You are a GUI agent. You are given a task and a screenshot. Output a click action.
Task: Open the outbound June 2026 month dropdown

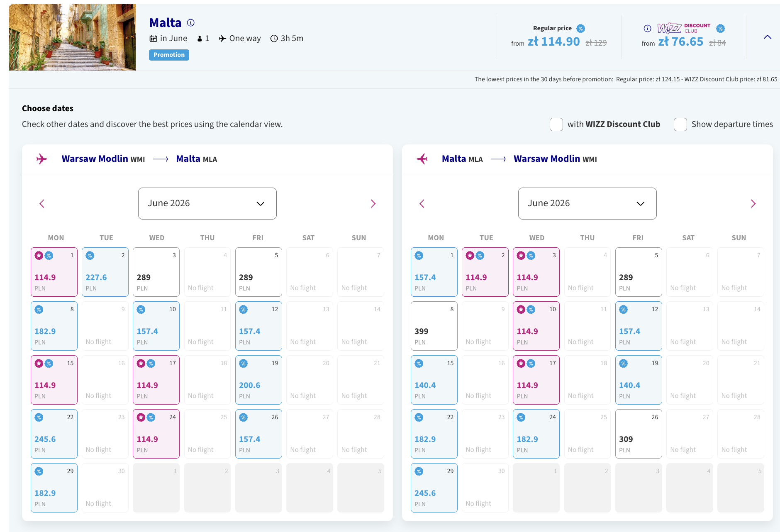pyautogui.click(x=207, y=203)
